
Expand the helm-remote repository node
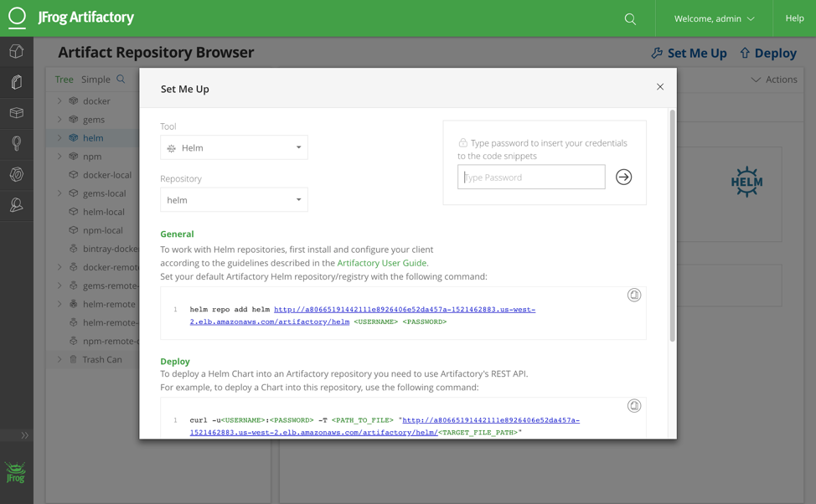pos(59,304)
